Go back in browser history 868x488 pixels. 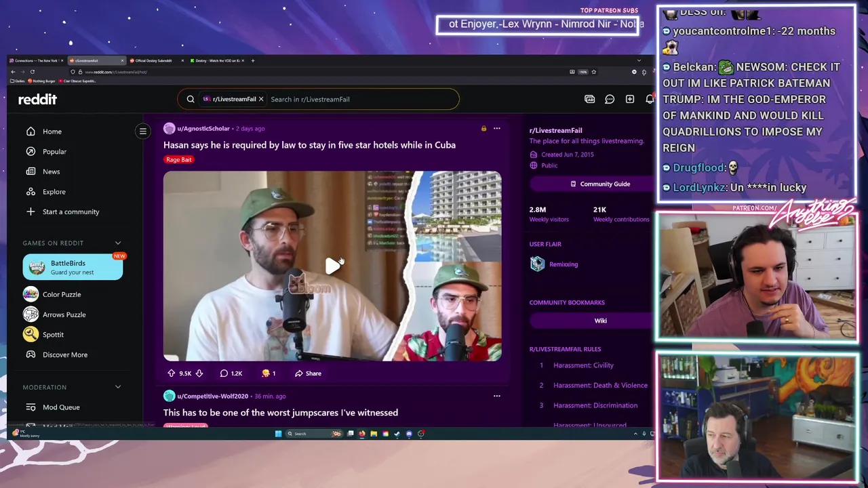point(13,72)
